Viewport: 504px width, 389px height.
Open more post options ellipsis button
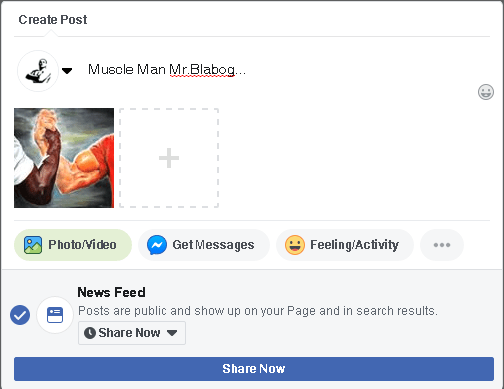coord(442,245)
